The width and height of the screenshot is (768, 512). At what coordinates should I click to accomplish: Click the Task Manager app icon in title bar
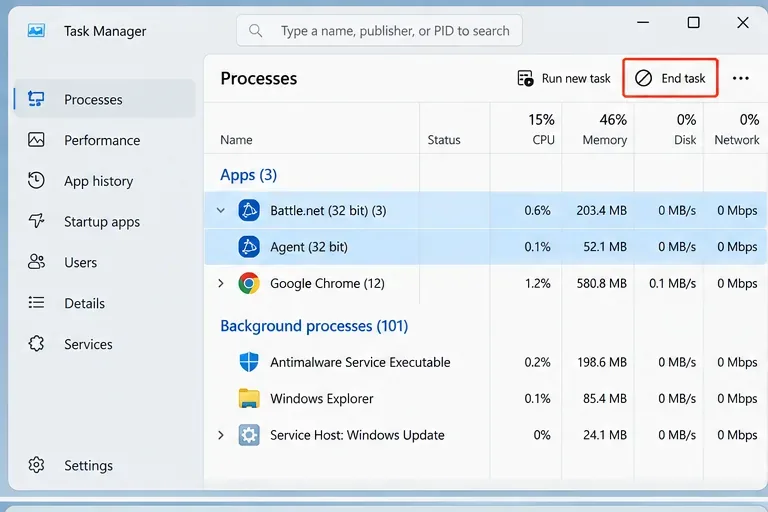[x=36, y=30]
